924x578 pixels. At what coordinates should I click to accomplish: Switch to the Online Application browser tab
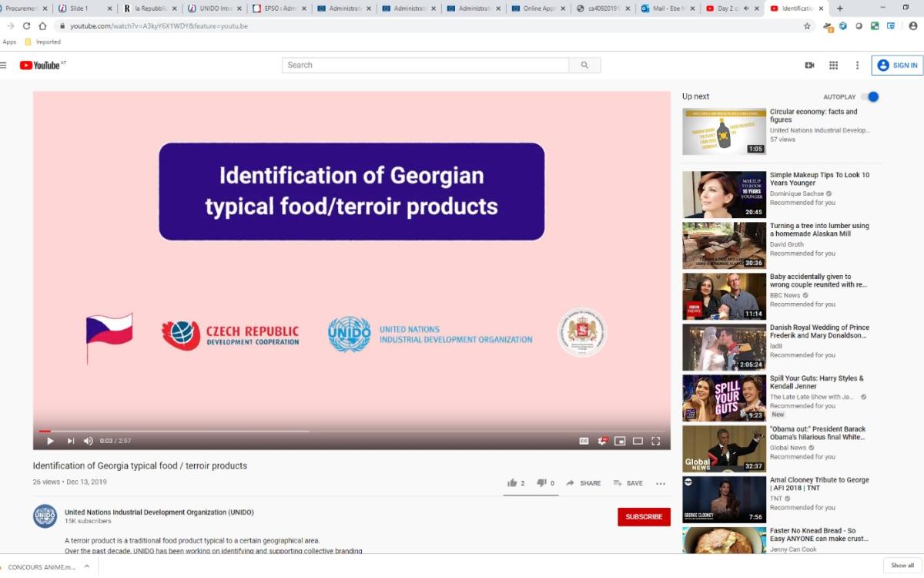point(538,8)
